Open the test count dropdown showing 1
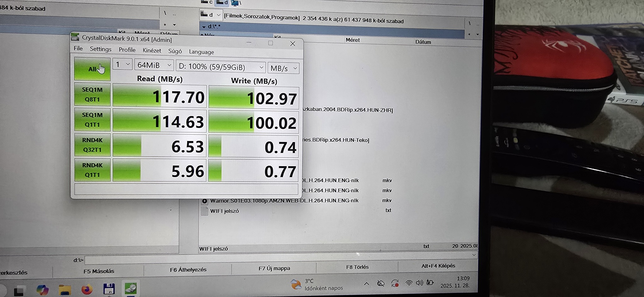Screen dimensions: 644x297 (x=122, y=64)
